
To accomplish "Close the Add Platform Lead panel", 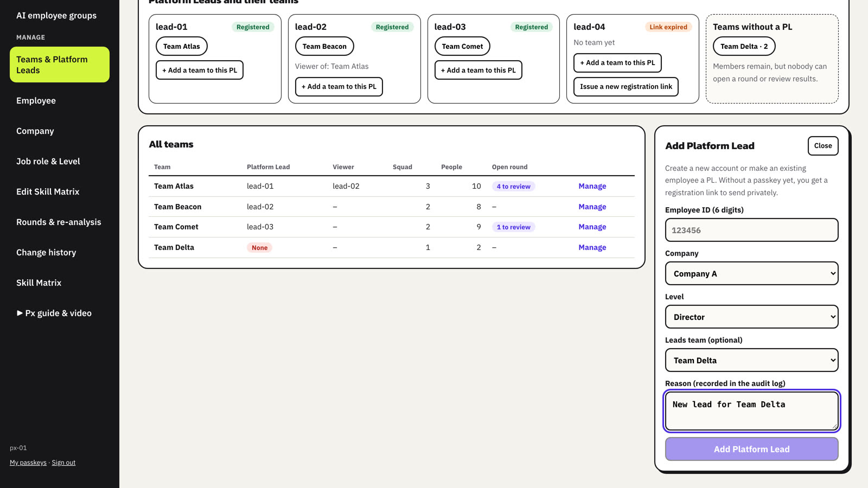I will [x=822, y=145].
